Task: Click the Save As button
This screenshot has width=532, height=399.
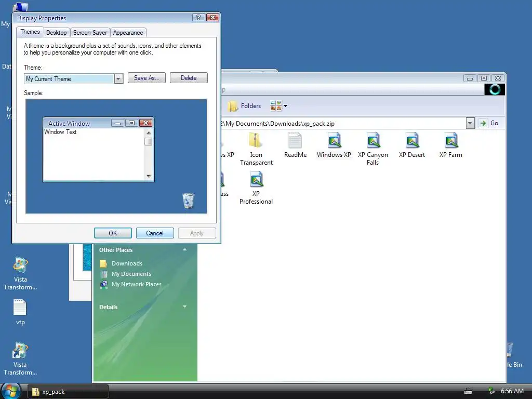Action: pyautogui.click(x=147, y=78)
